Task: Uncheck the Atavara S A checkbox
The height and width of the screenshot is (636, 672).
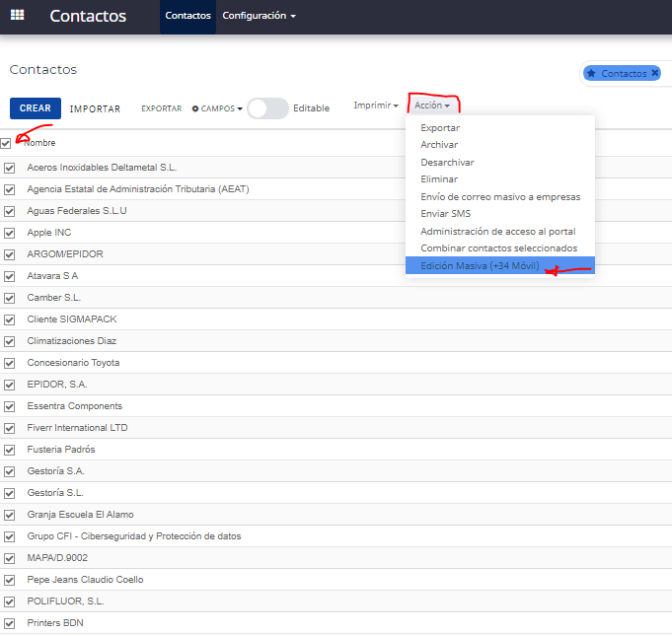Action: tap(10, 277)
